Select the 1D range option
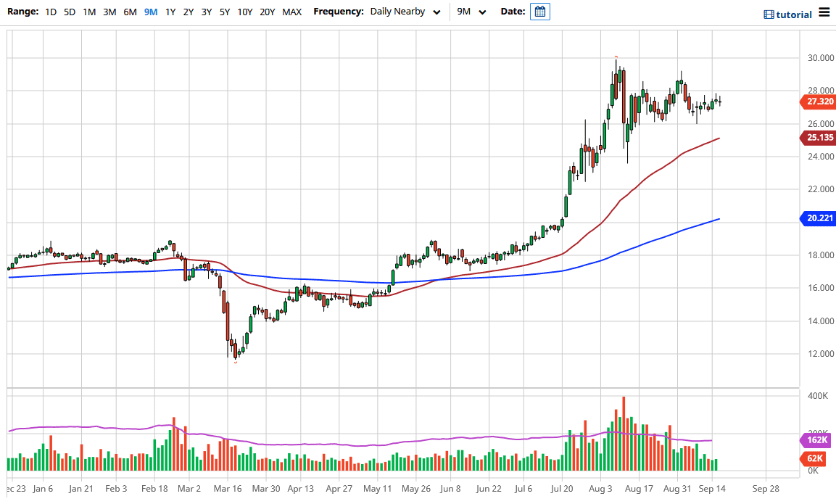The height and width of the screenshot is (504, 836). (x=51, y=12)
